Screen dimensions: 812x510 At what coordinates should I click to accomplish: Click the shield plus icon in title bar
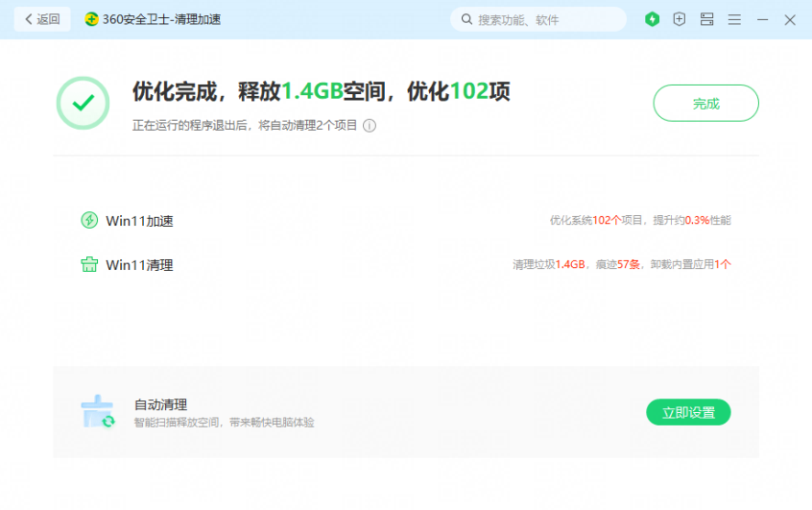[x=680, y=19]
